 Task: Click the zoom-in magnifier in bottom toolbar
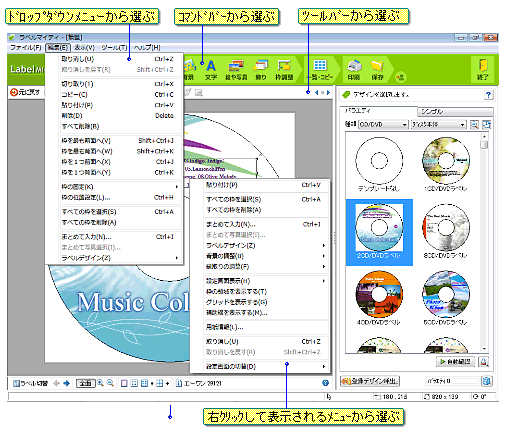[100, 383]
